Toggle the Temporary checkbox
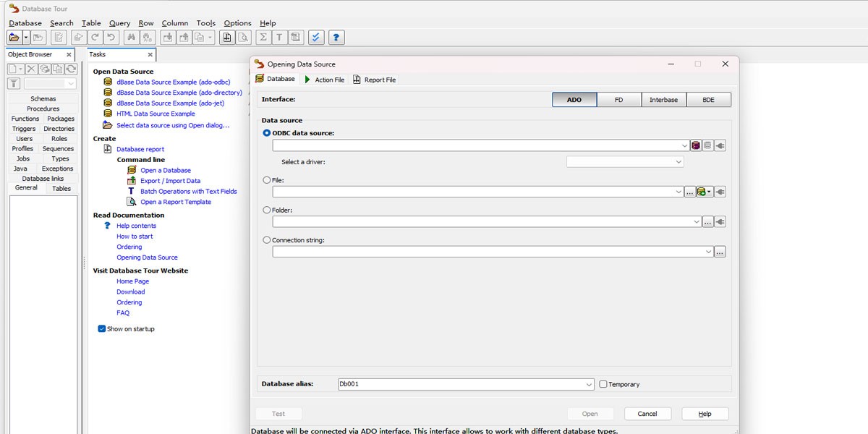 [x=603, y=384]
